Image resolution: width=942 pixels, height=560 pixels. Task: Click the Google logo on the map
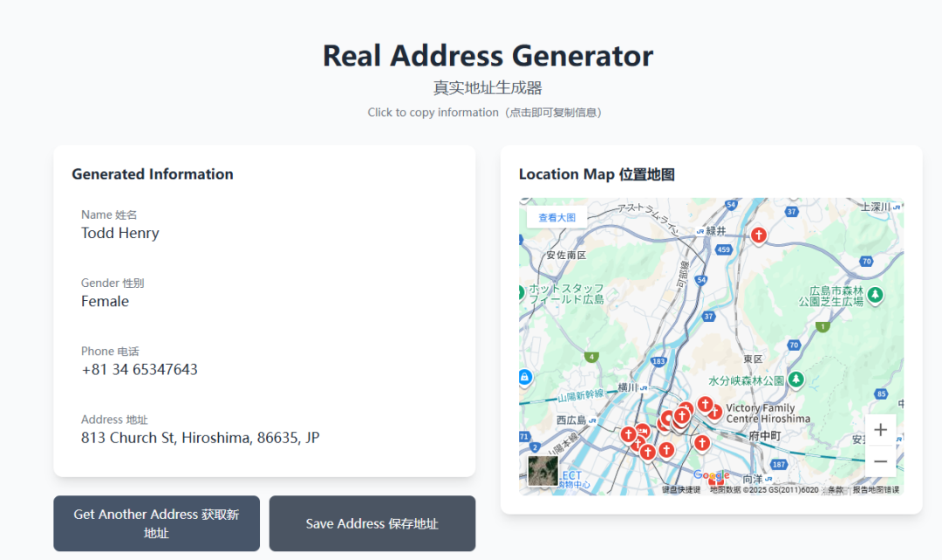713,475
